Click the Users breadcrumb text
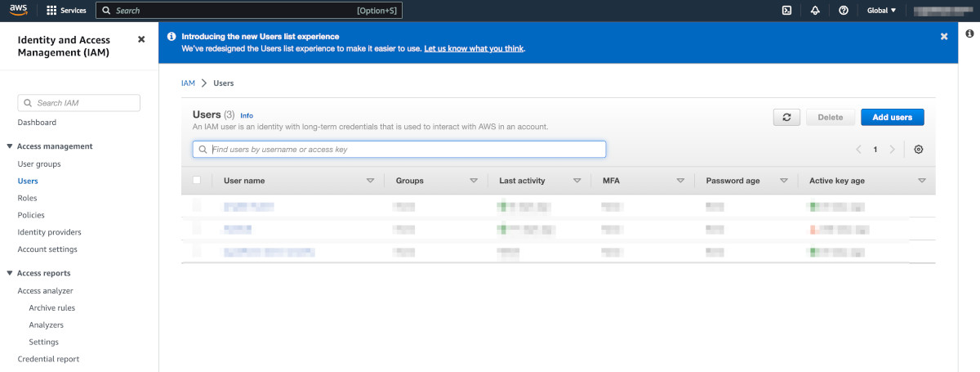The image size is (980, 372). click(224, 83)
